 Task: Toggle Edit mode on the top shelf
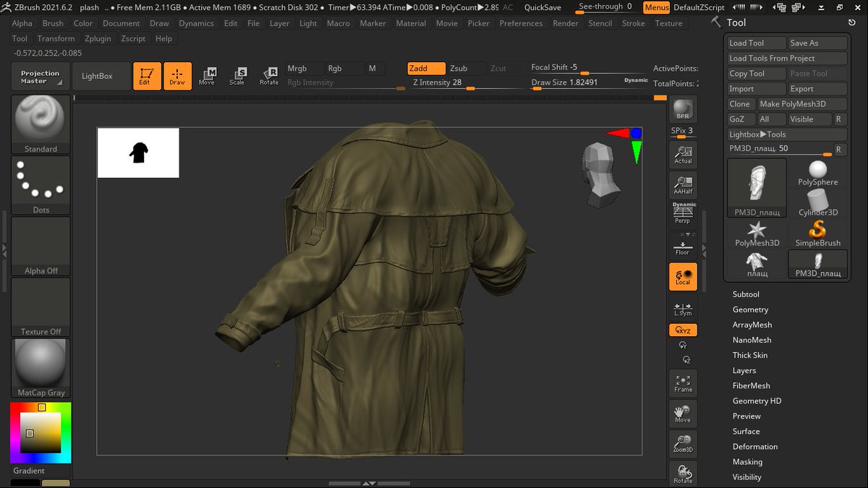click(x=147, y=75)
